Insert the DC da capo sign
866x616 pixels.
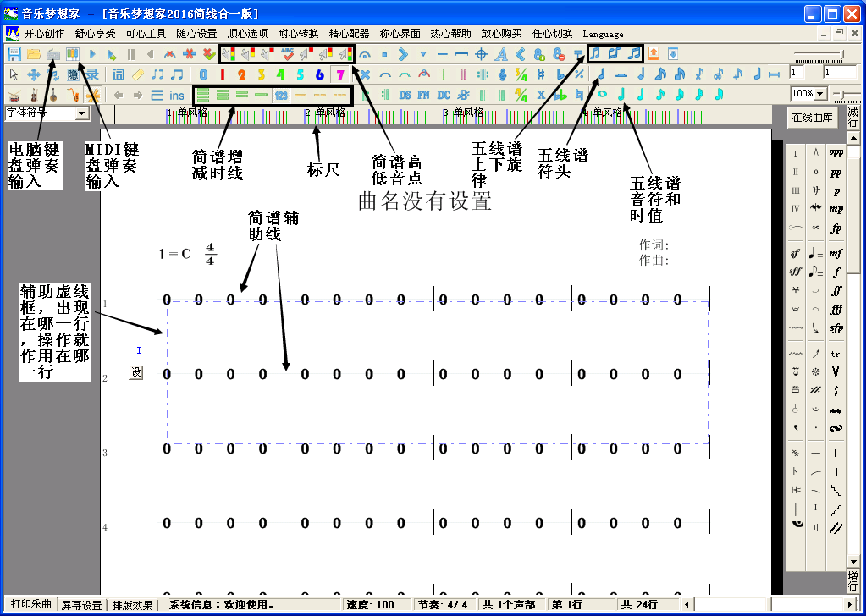point(444,95)
